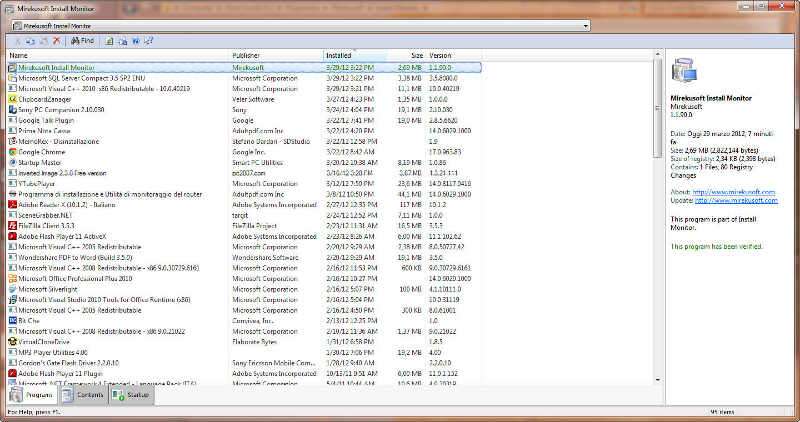Click the list scrollbar up arrow
Screen dimensions: 800x422
coord(658,54)
